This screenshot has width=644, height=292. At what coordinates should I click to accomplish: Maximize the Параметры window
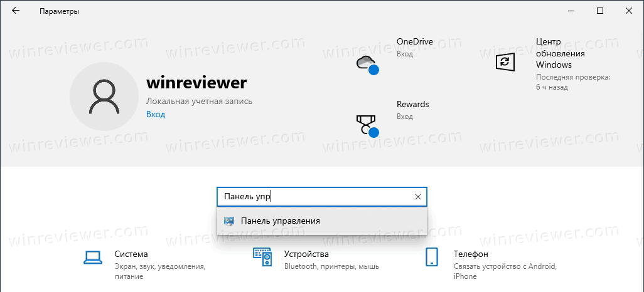pyautogui.click(x=599, y=11)
